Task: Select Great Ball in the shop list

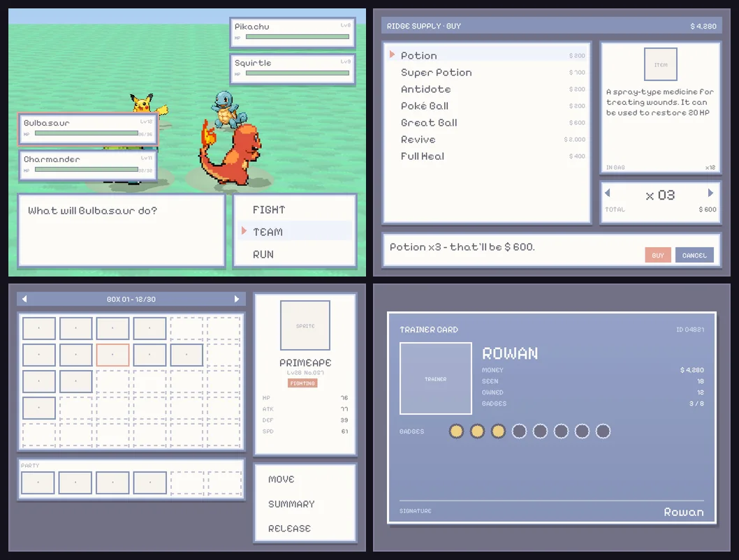Action: tap(487, 122)
